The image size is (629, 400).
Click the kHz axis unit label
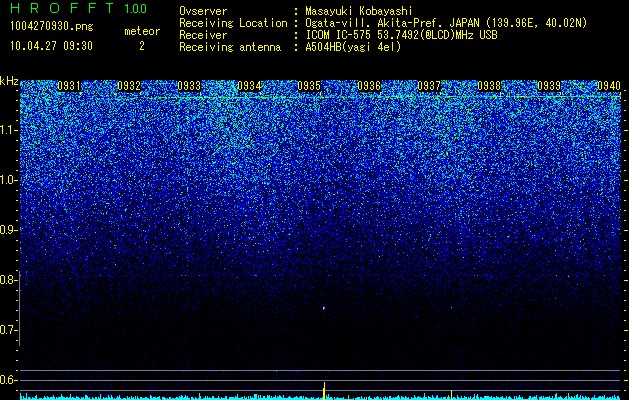point(9,81)
